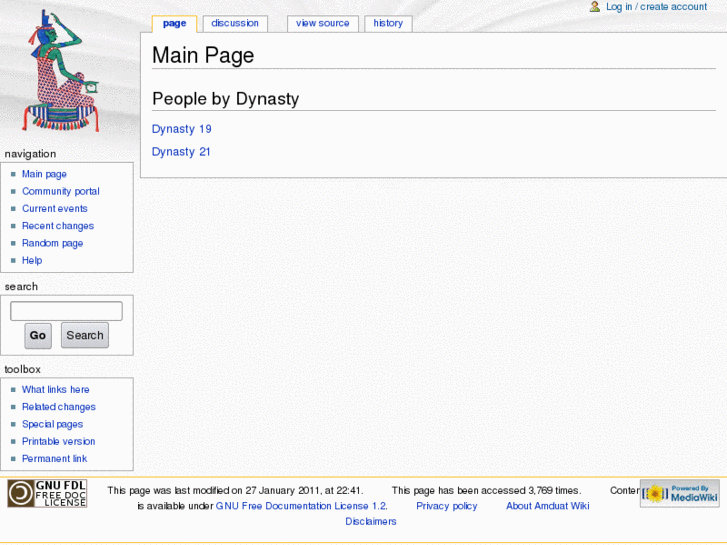The width and height of the screenshot is (727, 545).
Task: Click the Amduat Wiki goddess logo
Action: 61,71
